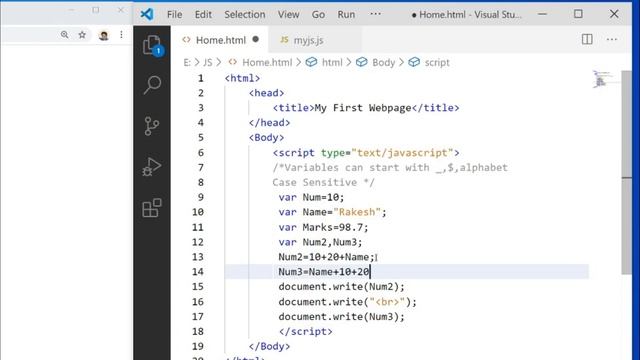
Task: Click the unsaved dot on Home.html tab
Action: (x=256, y=39)
